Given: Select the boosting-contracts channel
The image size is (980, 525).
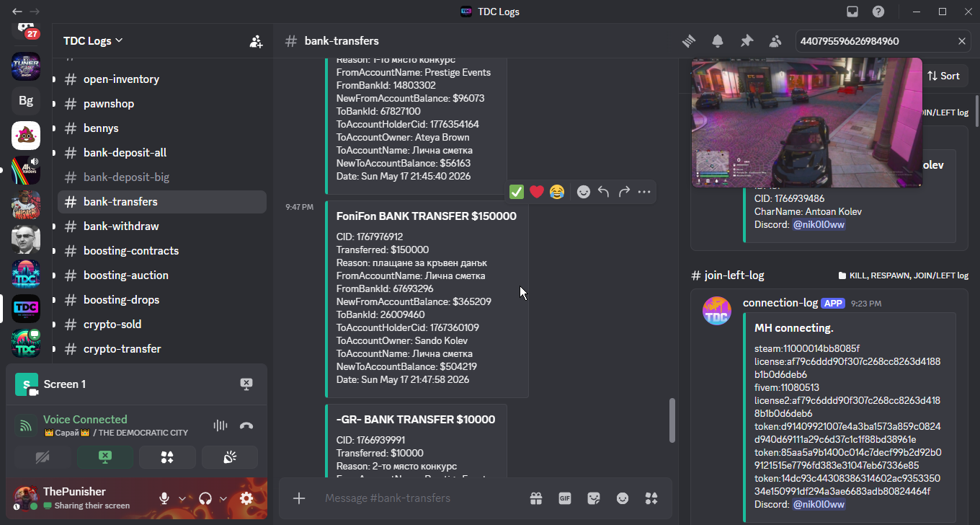Looking at the screenshot, I should [x=162, y=251].
